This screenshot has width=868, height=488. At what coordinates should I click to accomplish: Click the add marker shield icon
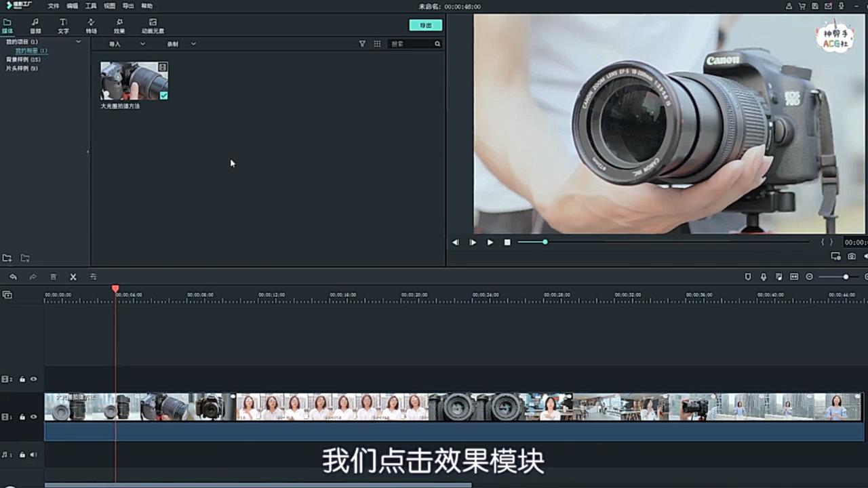pyautogui.click(x=748, y=277)
